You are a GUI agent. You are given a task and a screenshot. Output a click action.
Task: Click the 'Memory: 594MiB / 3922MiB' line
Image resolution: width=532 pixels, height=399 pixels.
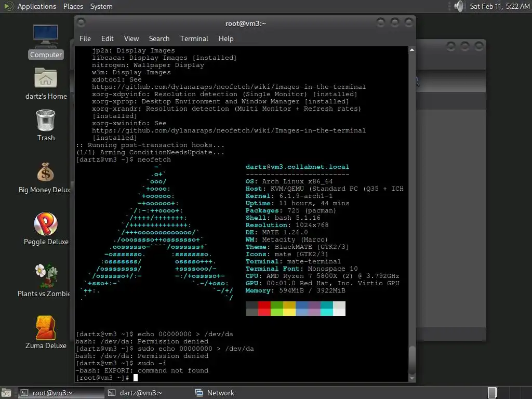click(296, 290)
